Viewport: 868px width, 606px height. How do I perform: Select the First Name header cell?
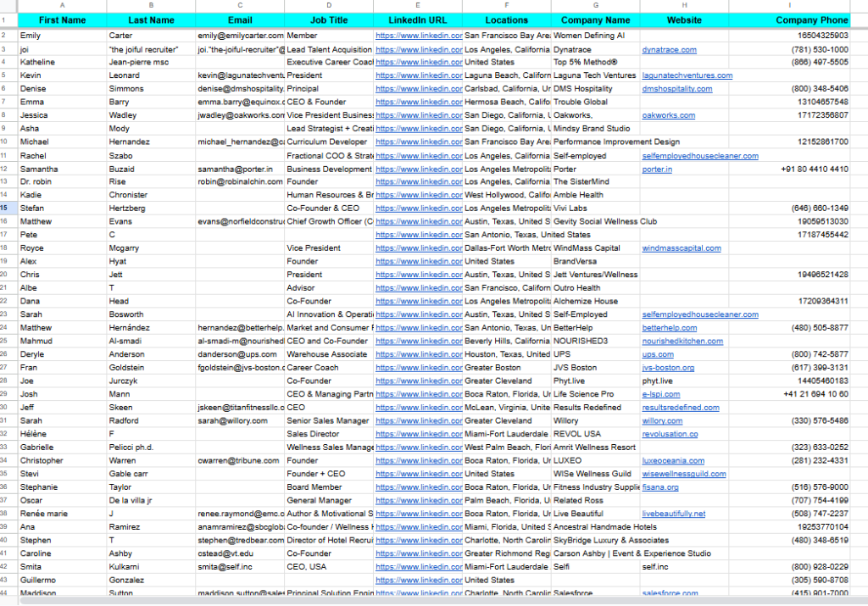pos(62,20)
